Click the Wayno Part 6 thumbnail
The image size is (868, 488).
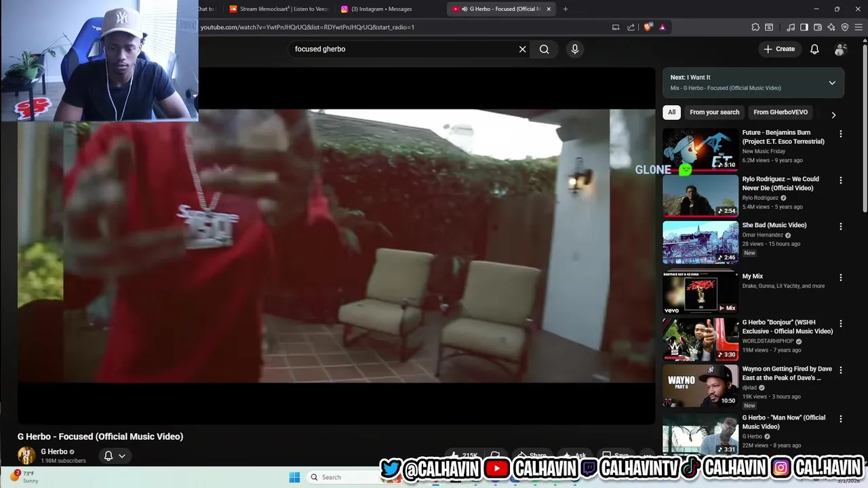point(701,386)
